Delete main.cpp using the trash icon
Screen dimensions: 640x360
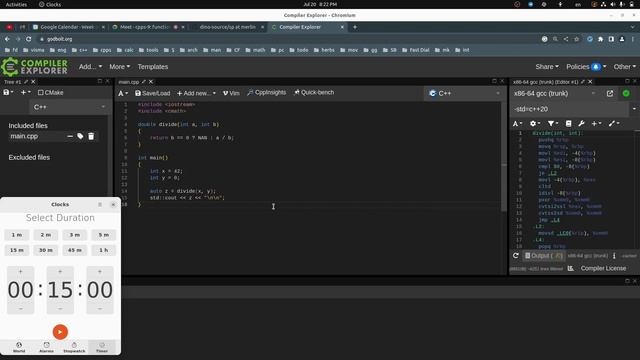pos(91,136)
